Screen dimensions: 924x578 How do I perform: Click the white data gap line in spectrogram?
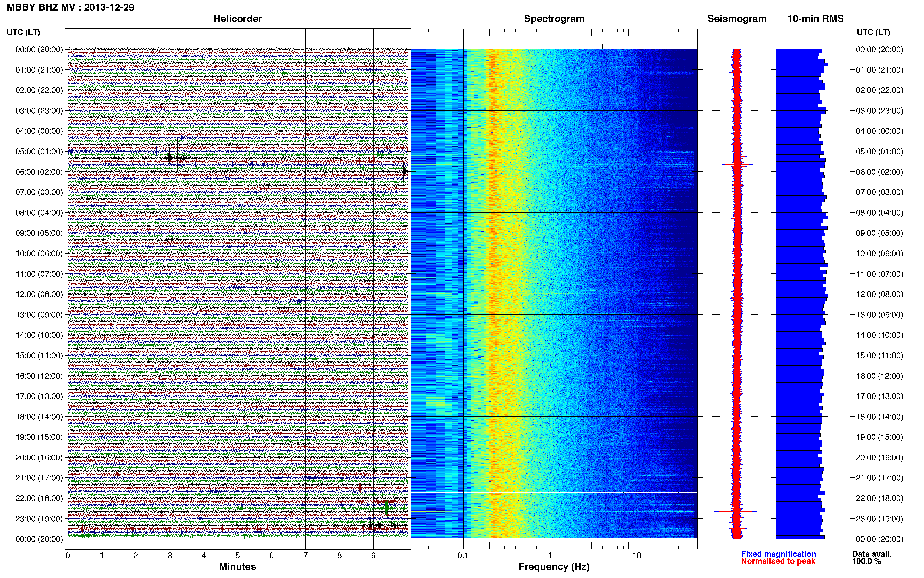(554, 492)
